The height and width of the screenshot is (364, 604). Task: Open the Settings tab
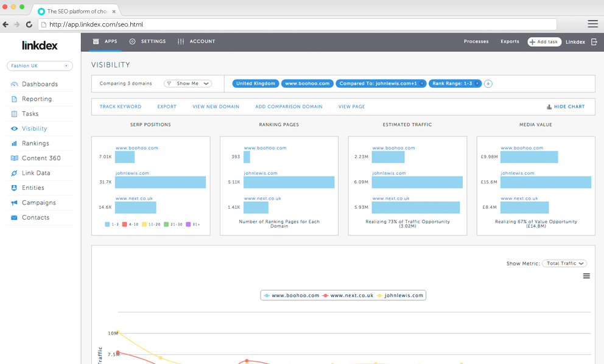(x=147, y=41)
